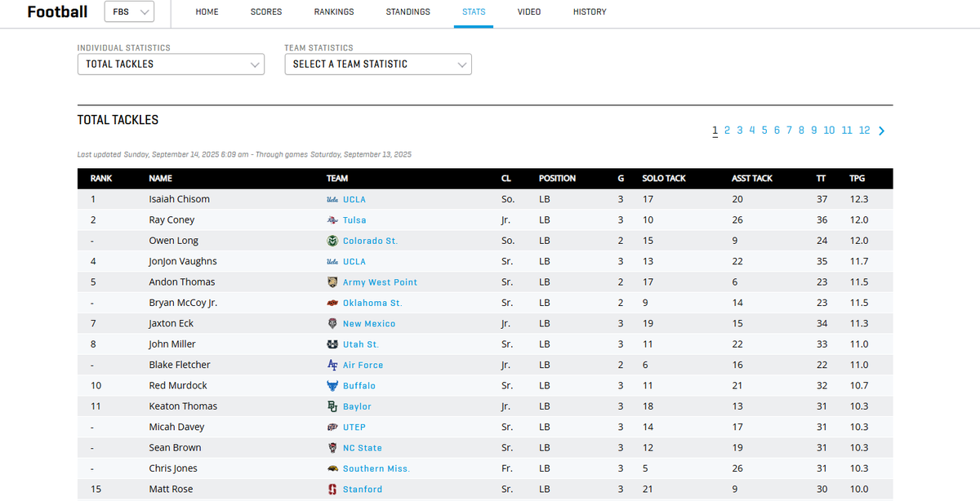
Task: Click player name Red Murdock
Action: [x=178, y=386]
